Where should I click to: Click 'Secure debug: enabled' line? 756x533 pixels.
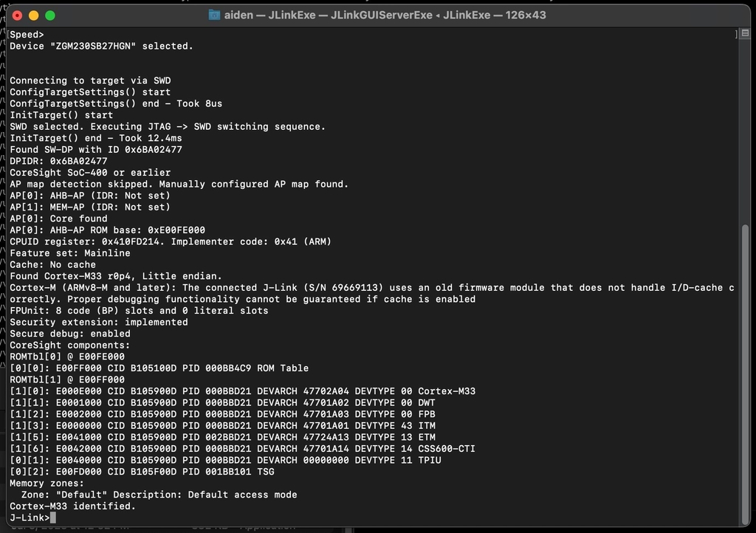(70, 334)
